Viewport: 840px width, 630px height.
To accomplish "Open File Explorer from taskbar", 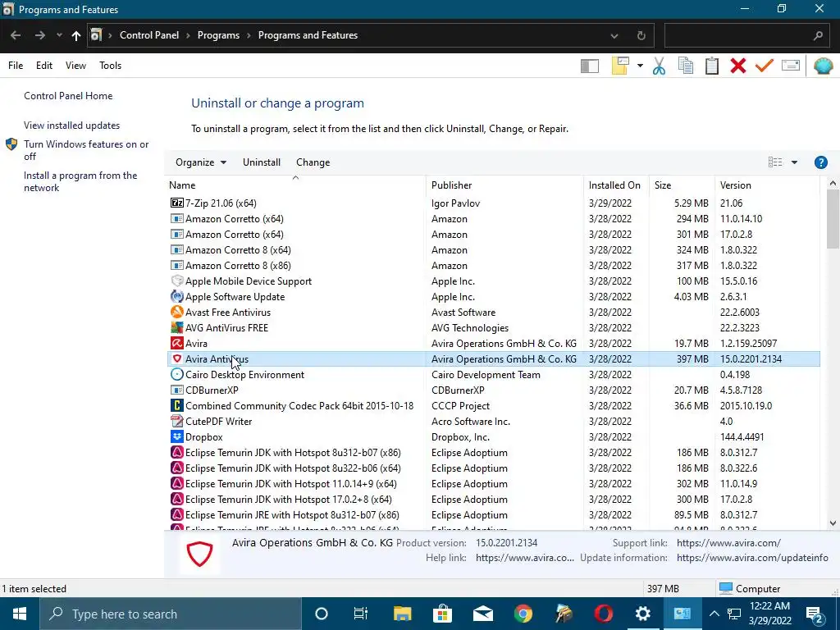I will (x=402, y=614).
